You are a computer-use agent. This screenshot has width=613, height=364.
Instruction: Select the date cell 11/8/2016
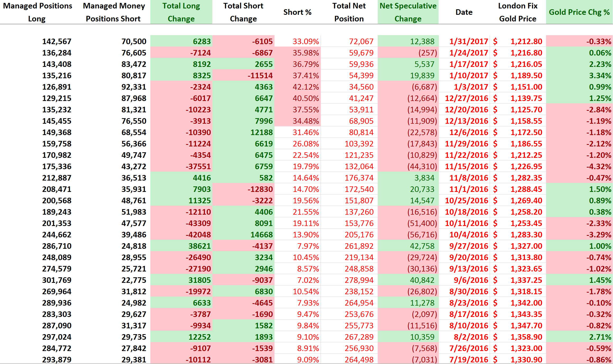464,178
